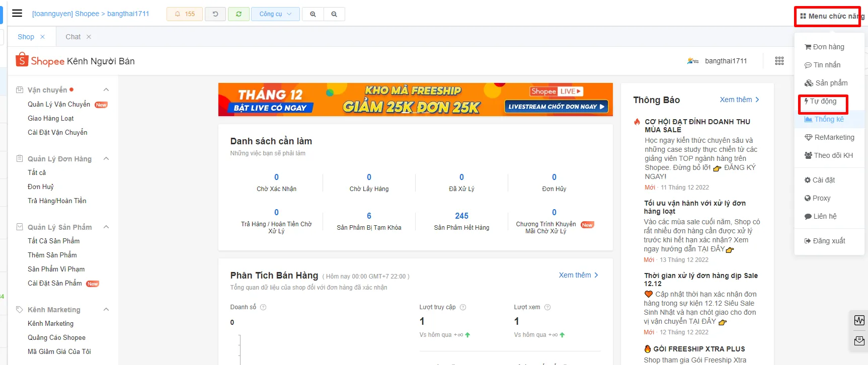Switch to the Chat tab
The width and height of the screenshot is (868, 365).
click(73, 37)
